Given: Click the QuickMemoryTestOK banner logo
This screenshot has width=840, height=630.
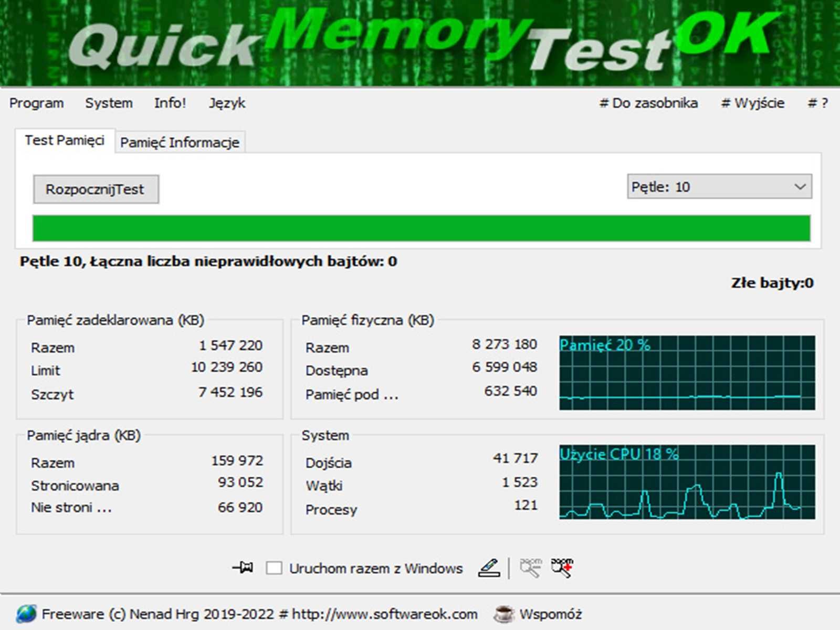Looking at the screenshot, I should coord(420,43).
